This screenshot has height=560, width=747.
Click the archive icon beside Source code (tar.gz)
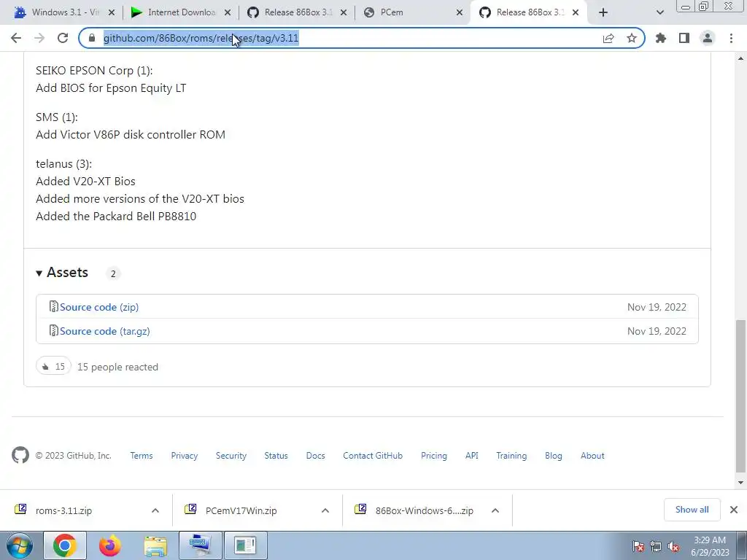(x=54, y=330)
